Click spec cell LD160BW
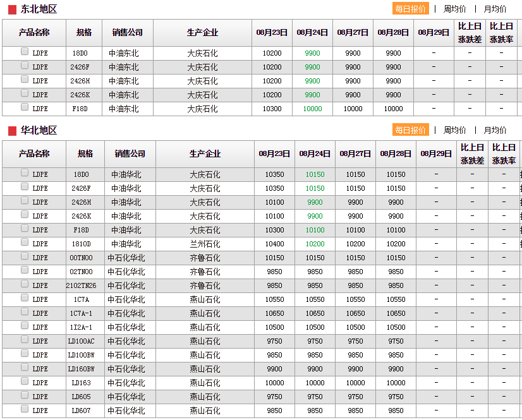 pos(82,369)
